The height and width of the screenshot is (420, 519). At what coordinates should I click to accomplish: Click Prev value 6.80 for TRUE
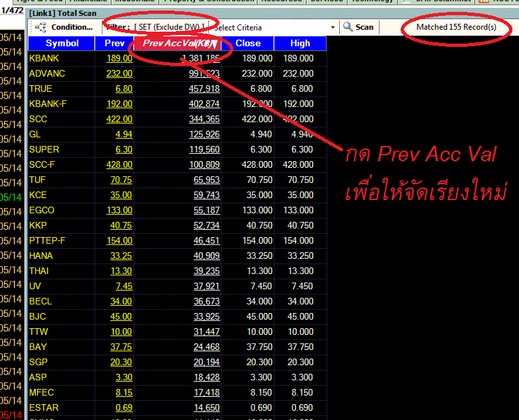[124, 89]
